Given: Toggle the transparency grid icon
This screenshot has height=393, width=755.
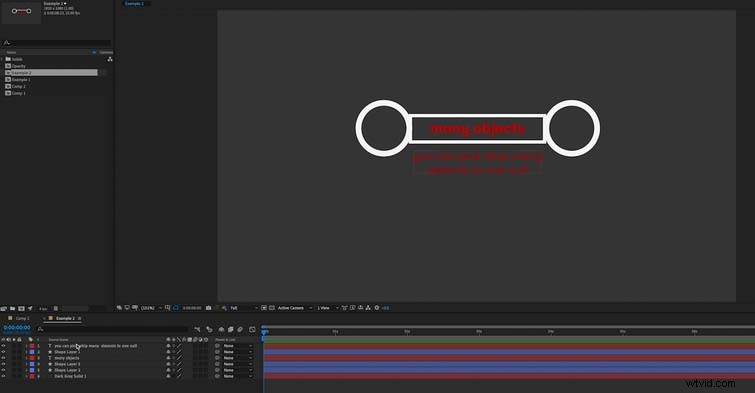Looking at the screenshot, I should (272, 308).
